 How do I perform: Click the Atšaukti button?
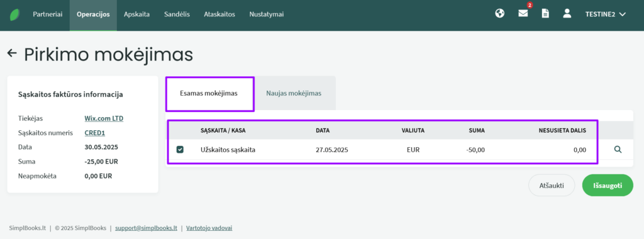[x=552, y=185]
